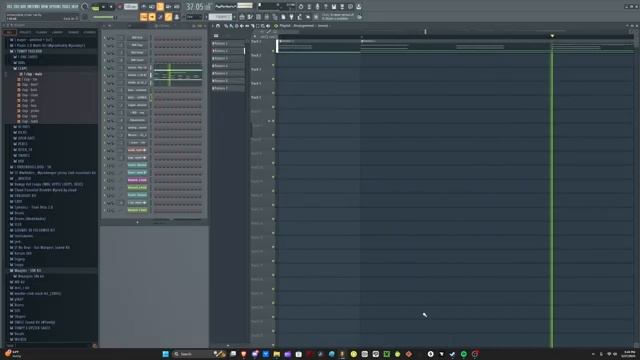Expand the Drums folder

coord(19,213)
